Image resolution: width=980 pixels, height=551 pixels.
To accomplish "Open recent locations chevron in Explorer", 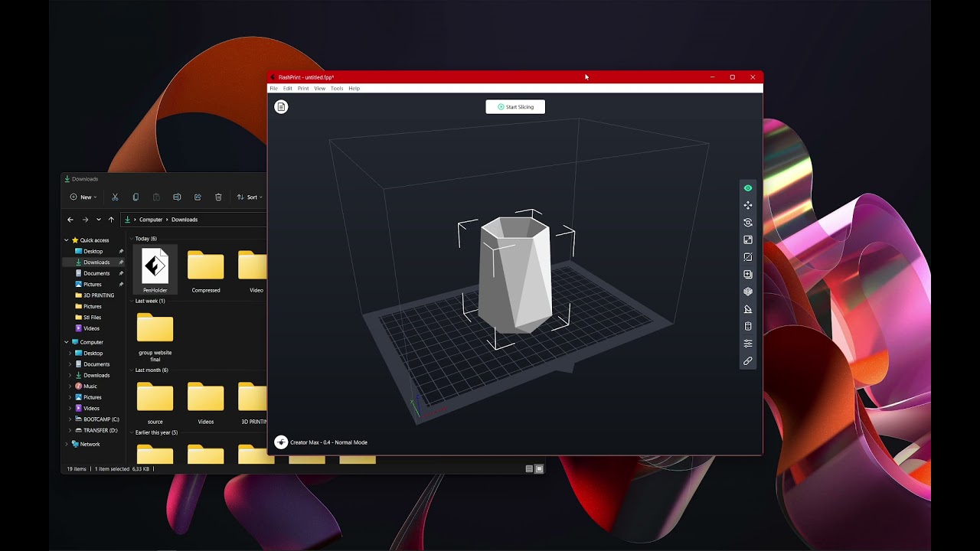I will [98, 220].
